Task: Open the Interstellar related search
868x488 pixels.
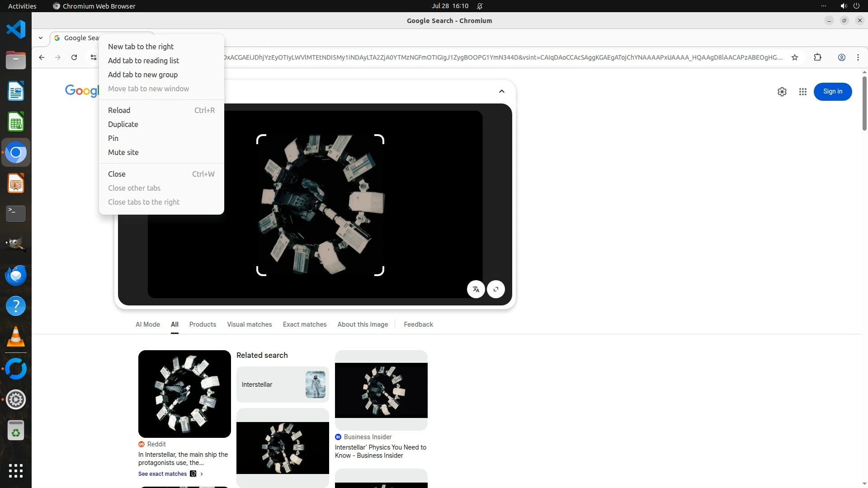Action: (x=282, y=385)
